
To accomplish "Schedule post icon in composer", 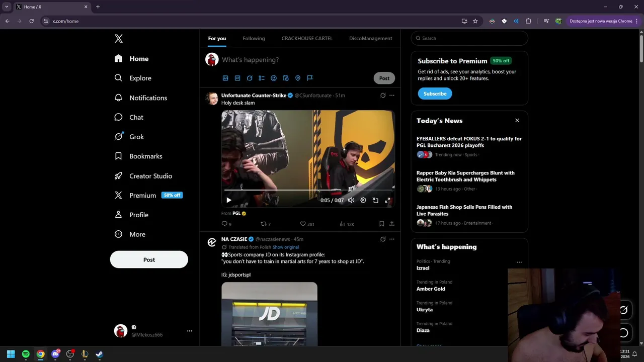I will (286, 78).
